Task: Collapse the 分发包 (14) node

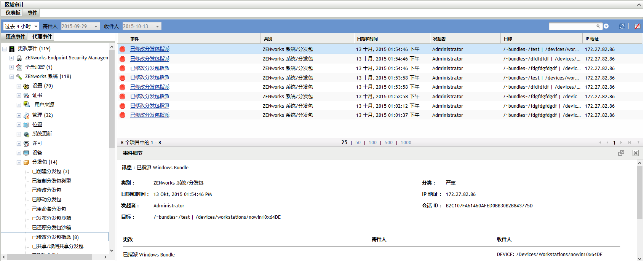Action: click(19, 162)
